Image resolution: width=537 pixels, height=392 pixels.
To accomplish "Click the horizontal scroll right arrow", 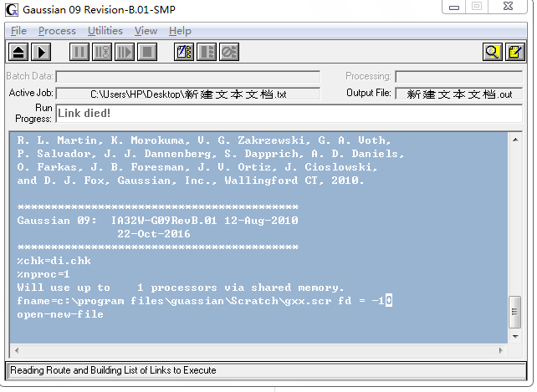I will [501, 350].
